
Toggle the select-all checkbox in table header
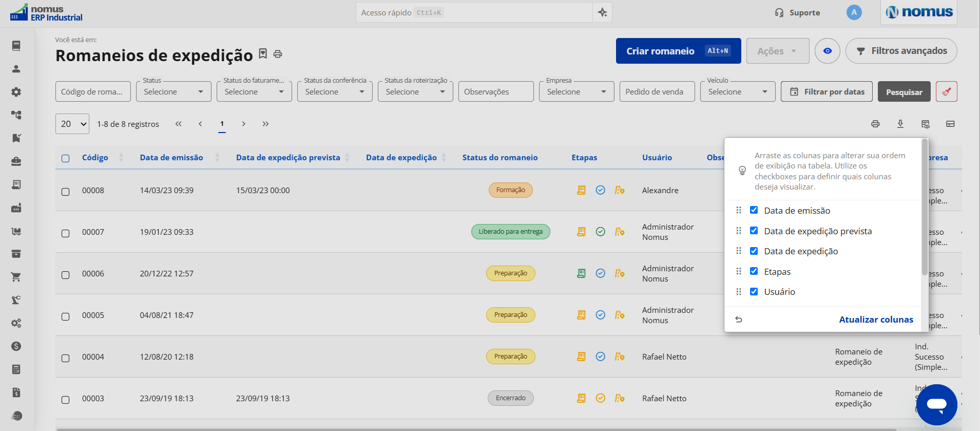[66, 158]
